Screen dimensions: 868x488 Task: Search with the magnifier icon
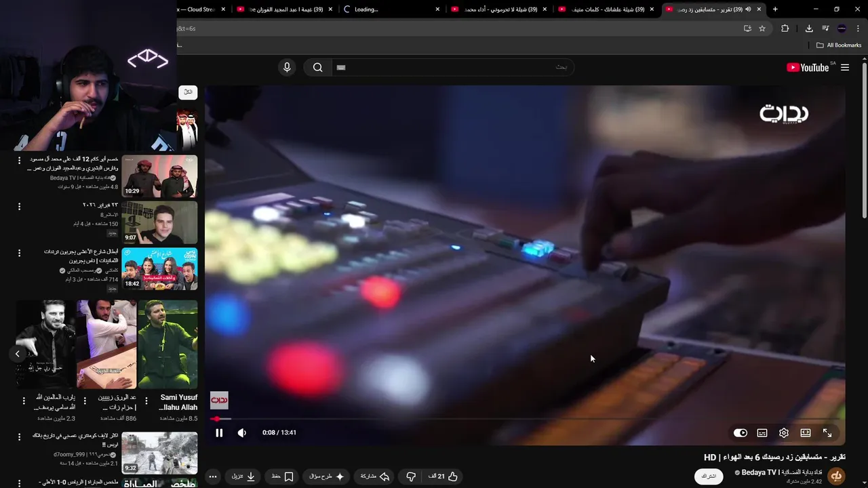tap(317, 67)
